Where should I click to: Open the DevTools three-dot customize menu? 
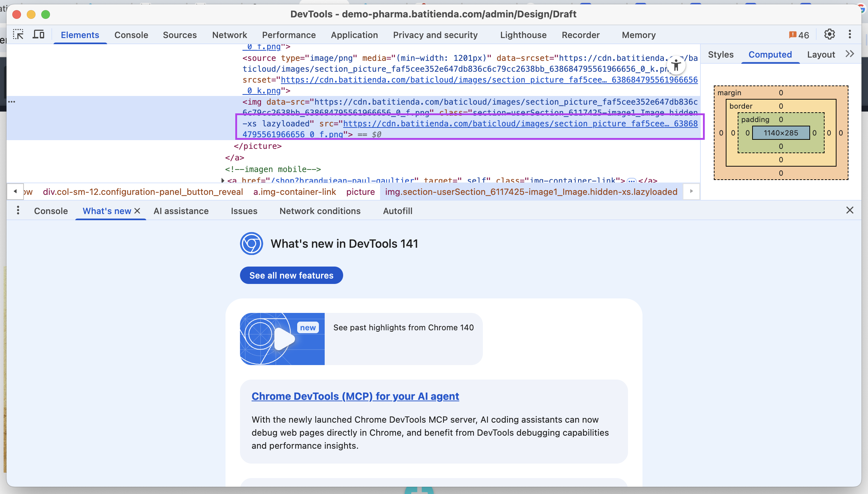coord(850,35)
